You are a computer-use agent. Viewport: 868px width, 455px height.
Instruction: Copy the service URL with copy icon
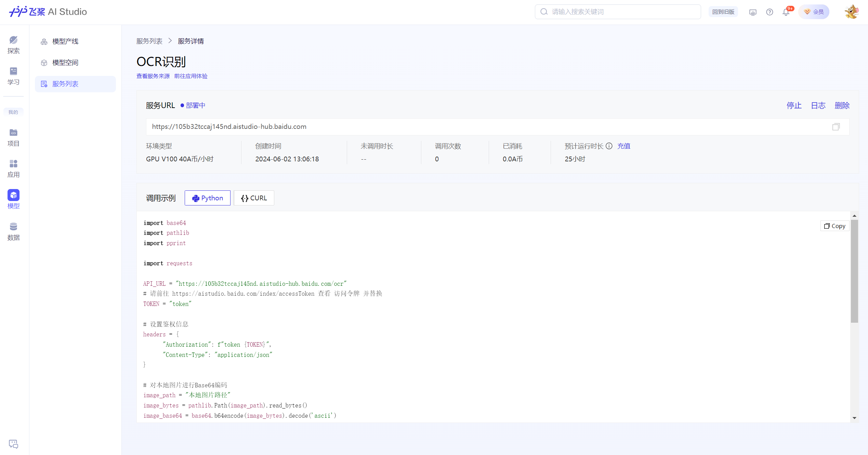pos(836,127)
